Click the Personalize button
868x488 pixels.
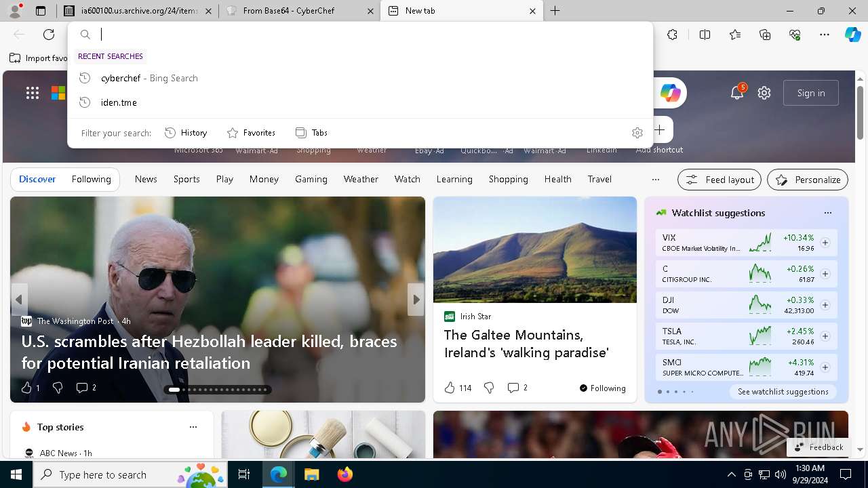click(x=808, y=180)
